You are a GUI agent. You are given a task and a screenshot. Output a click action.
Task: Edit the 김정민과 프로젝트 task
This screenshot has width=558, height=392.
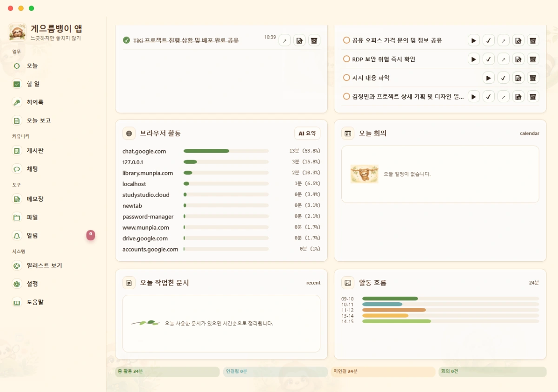(x=518, y=97)
